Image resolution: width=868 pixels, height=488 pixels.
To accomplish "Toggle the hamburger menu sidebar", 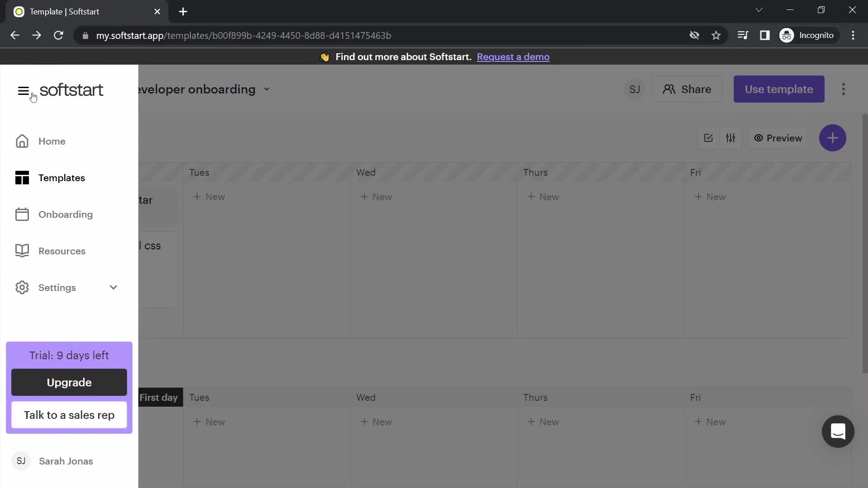I will 23,90.
